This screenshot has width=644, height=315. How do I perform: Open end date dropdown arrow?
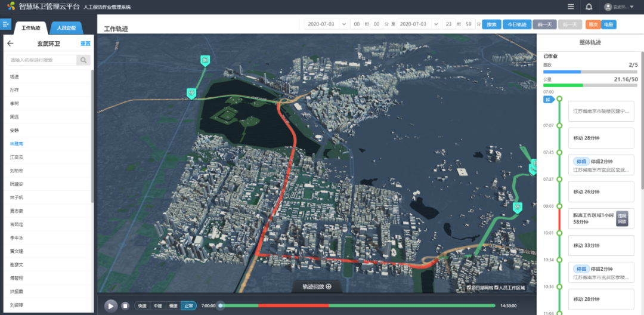436,24
